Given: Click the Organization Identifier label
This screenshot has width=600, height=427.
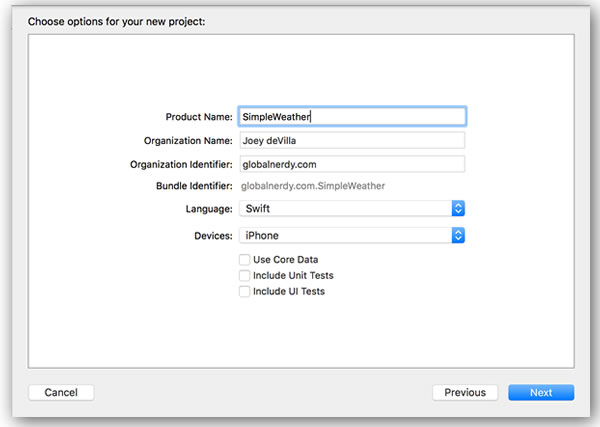Looking at the screenshot, I should pyautogui.click(x=181, y=165).
